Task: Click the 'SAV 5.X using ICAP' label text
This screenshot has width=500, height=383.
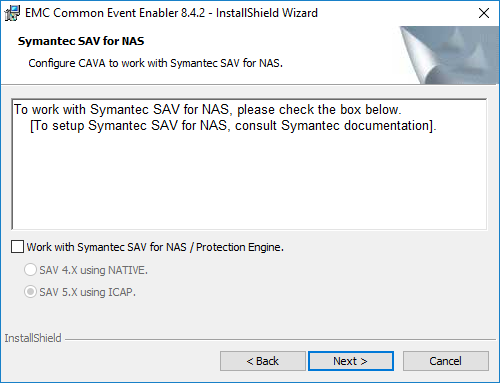Action: [x=87, y=292]
